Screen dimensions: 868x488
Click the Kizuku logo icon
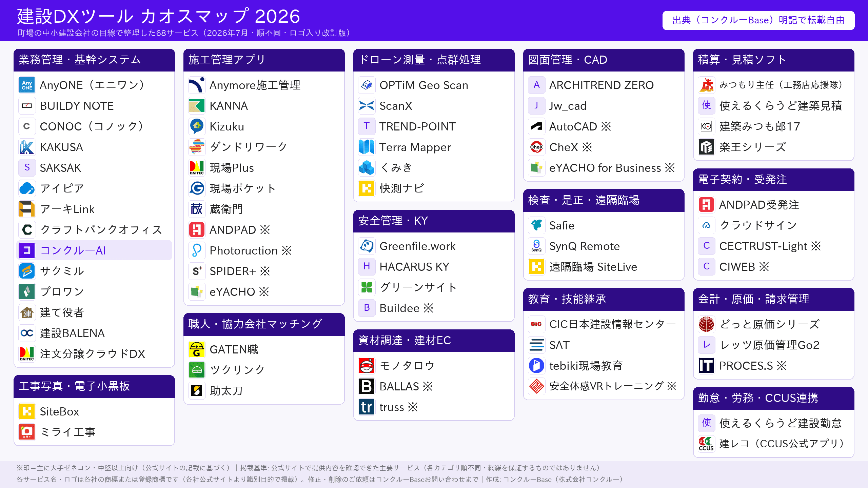click(x=197, y=126)
